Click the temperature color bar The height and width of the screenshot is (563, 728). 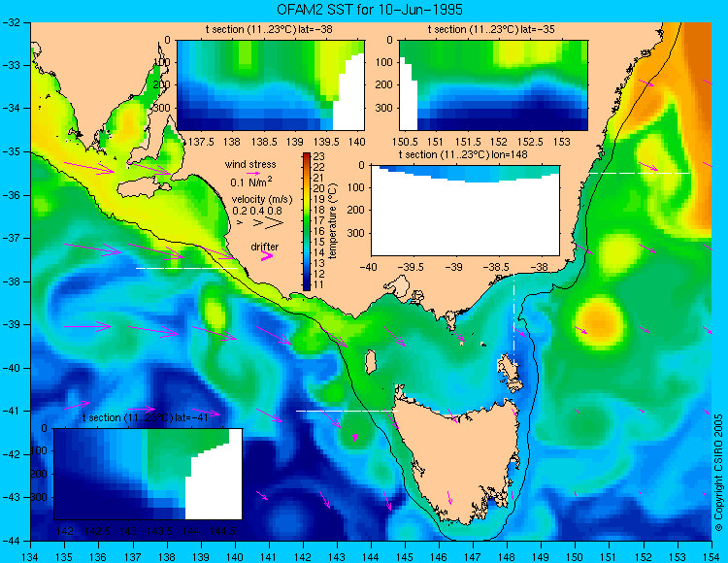click(307, 221)
